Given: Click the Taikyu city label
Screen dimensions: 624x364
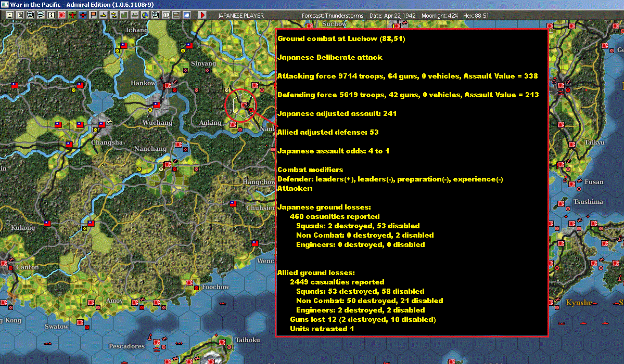Looking at the screenshot, I should [594, 142].
